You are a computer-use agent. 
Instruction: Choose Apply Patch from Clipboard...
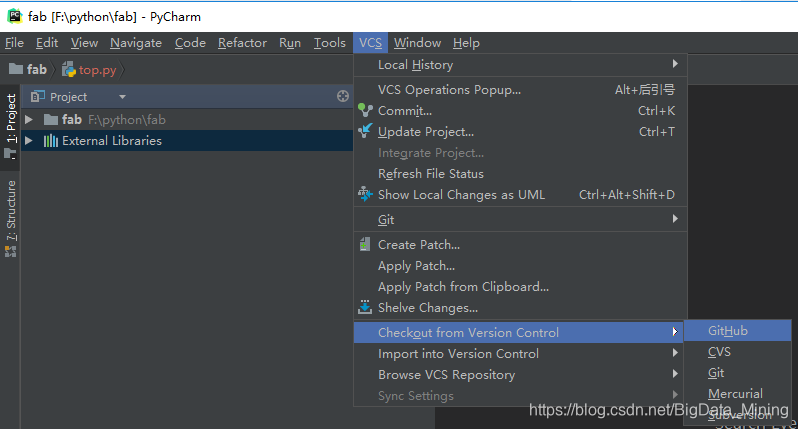pos(520,287)
